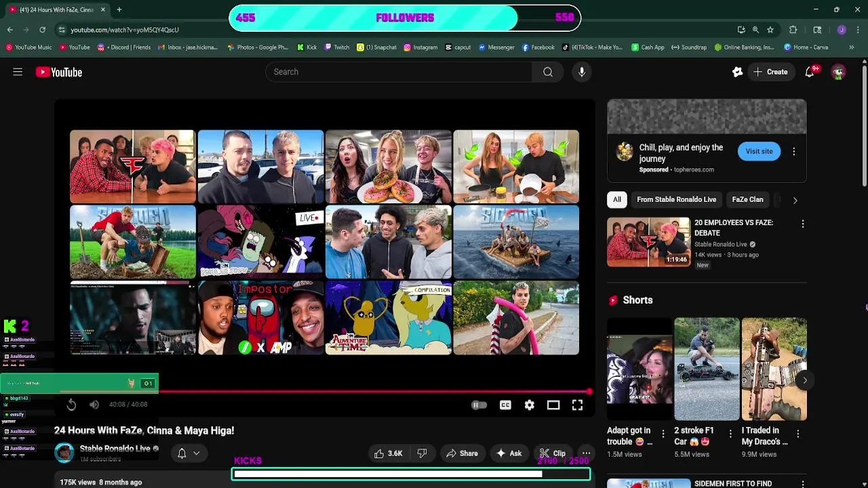The width and height of the screenshot is (868, 488).
Task: Open the notifications bell in the header
Action: pyautogui.click(x=810, y=72)
